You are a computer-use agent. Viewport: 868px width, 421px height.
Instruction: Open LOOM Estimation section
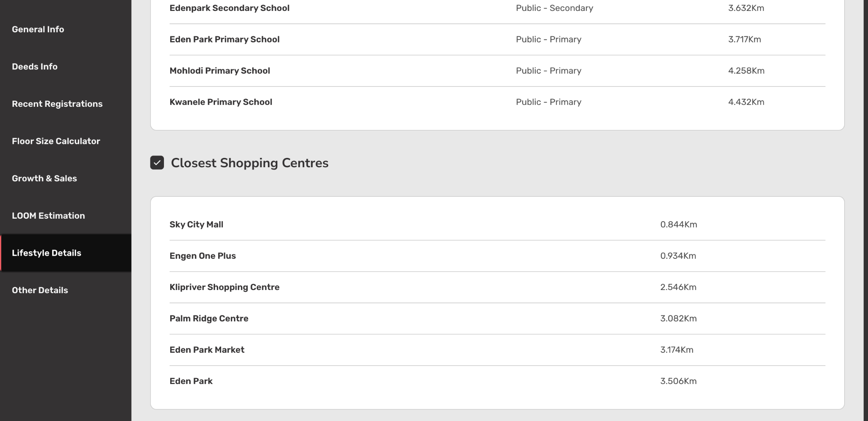click(x=48, y=216)
